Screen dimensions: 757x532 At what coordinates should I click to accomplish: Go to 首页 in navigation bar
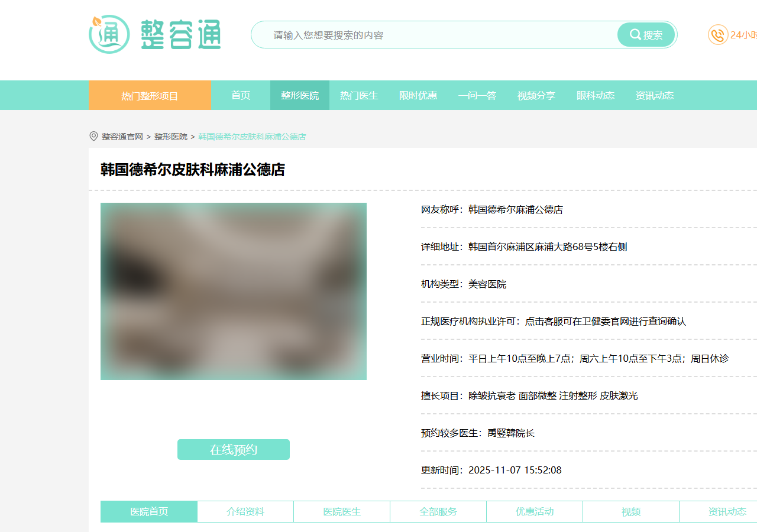tap(241, 95)
